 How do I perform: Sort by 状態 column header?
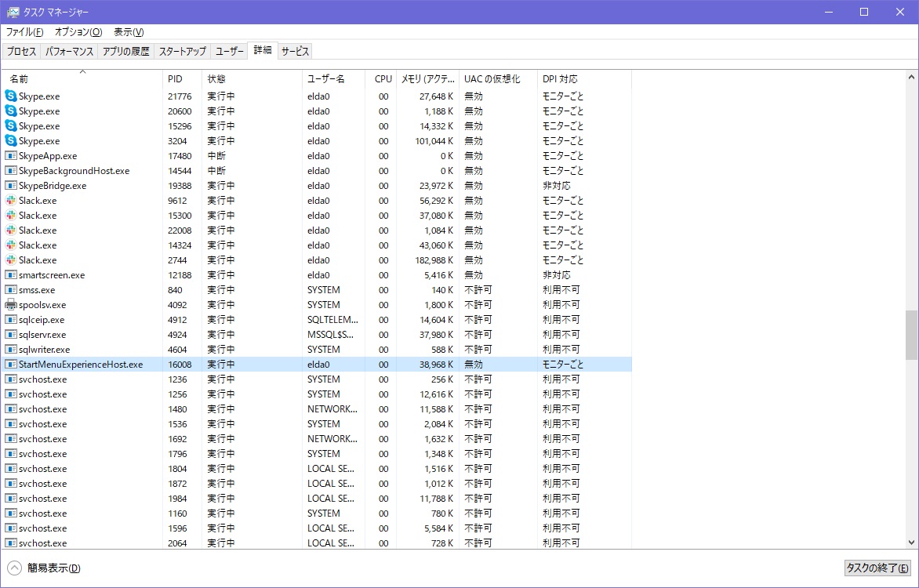coord(252,78)
